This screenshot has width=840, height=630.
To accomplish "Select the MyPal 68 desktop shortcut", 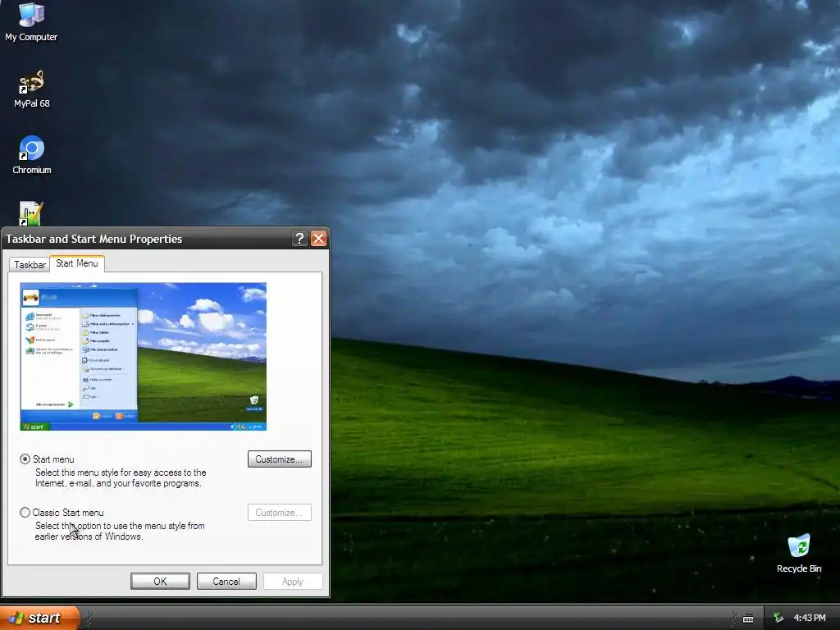I will click(31, 89).
